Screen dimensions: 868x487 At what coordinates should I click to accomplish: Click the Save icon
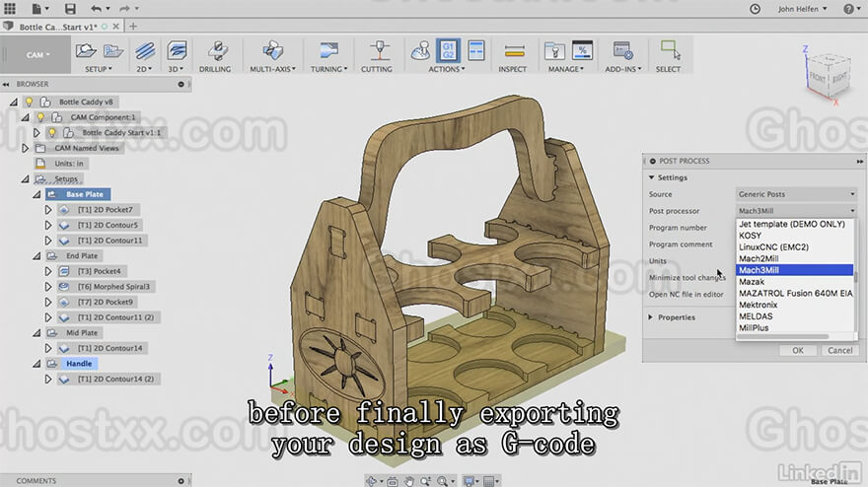(70, 8)
